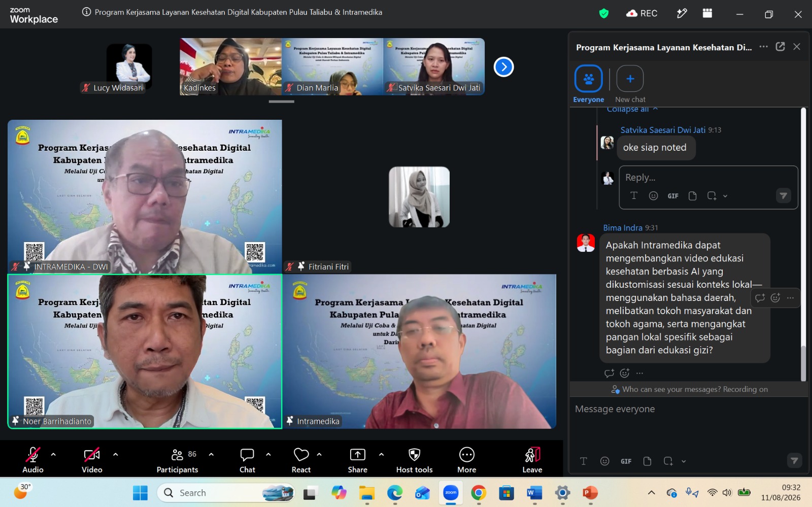The height and width of the screenshot is (507, 812).
Task: Click the Reply input field
Action: point(708,178)
